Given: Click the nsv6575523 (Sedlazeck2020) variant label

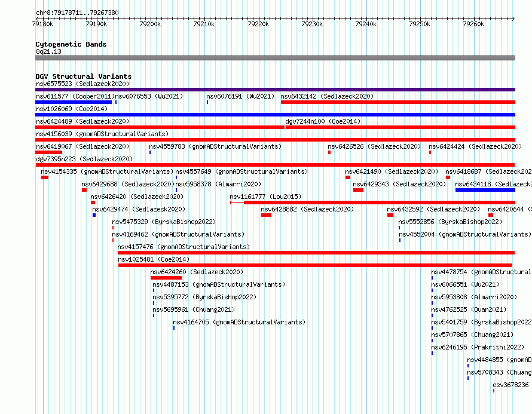Looking at the screenshot, I should coord(82,84).
